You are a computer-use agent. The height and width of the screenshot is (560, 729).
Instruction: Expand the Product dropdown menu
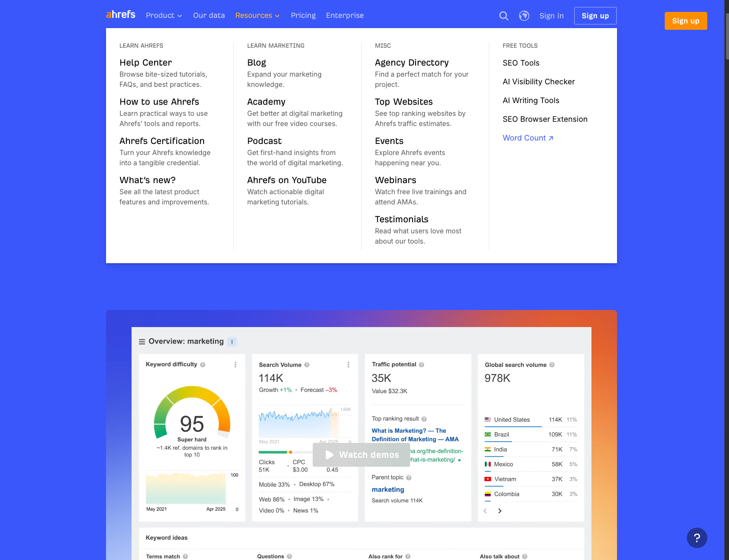(x=164, y=16)
